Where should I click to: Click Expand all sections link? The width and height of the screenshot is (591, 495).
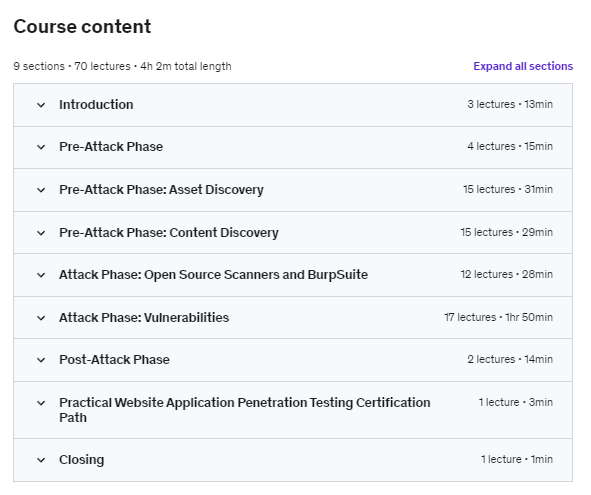pyautogui.click(x=523, y=66)
